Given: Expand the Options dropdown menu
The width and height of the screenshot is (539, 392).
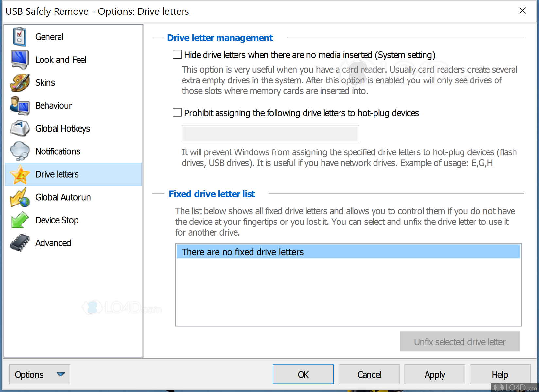Looking at the screenshot, I should (61, 374).
